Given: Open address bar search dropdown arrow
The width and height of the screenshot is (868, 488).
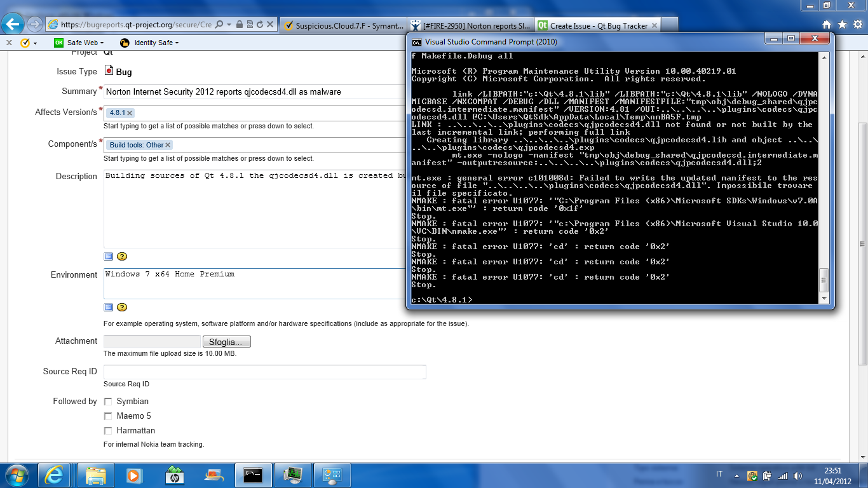Looking at the screenshot, I should click(x=229, y=25).
